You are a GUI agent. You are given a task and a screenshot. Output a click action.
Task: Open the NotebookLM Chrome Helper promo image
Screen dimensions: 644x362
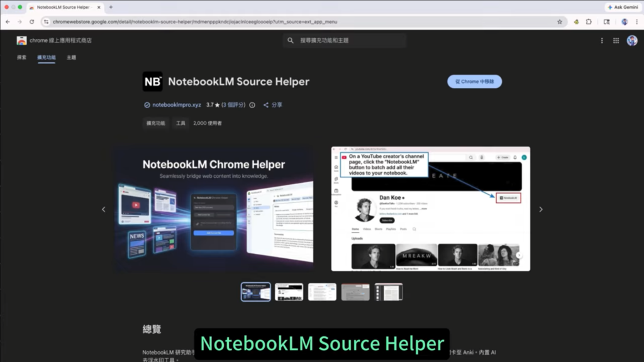click(x=214, y=209)
